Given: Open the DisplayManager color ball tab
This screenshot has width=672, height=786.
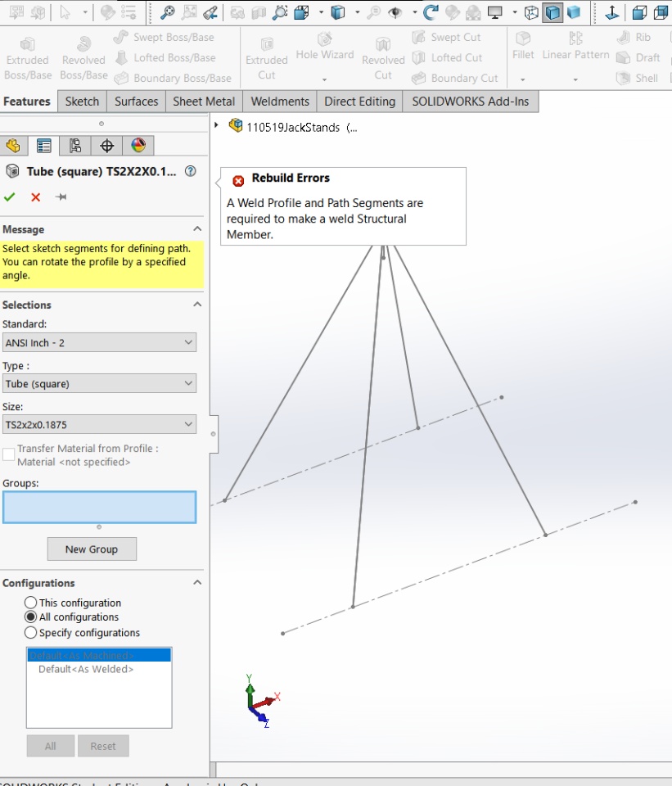Looking at the screenshot, I should click(138, 146).
